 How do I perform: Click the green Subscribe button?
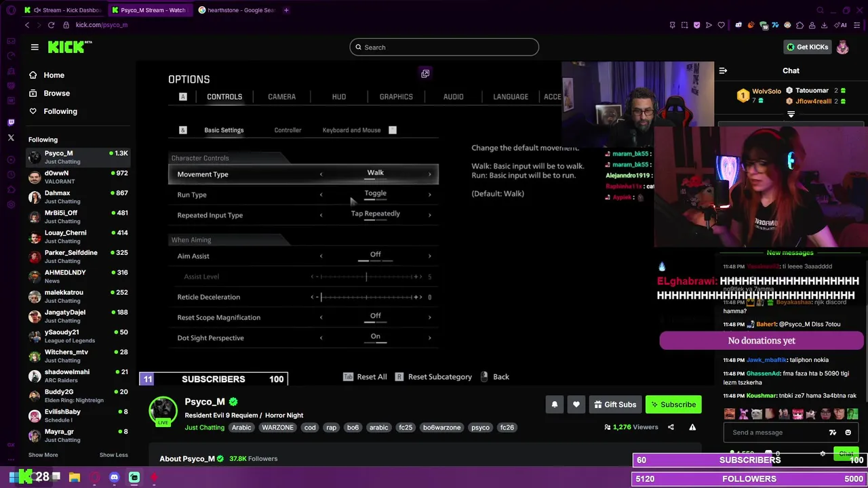(673, 405)
